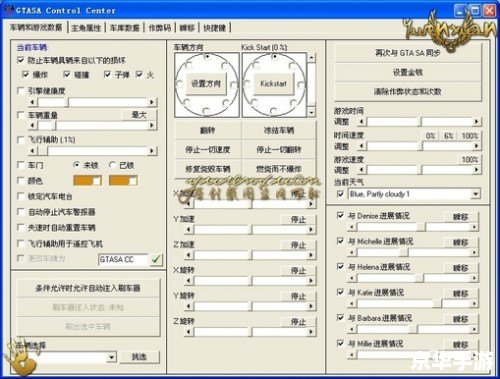Click 停止 button in Y加速 row
This screenshot has width=500, height=379.
298,219
